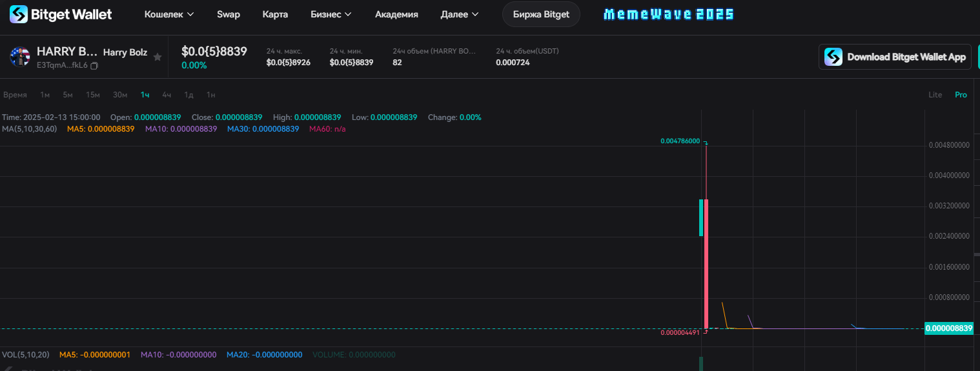Click the 0.000008839 current price axis tag

click(949, 328)
